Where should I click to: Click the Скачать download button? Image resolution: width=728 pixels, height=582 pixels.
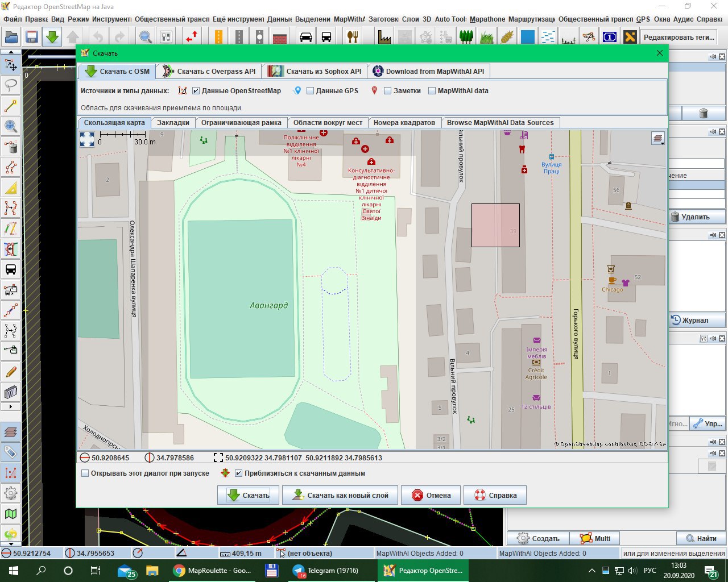click(x=248, y=495)
